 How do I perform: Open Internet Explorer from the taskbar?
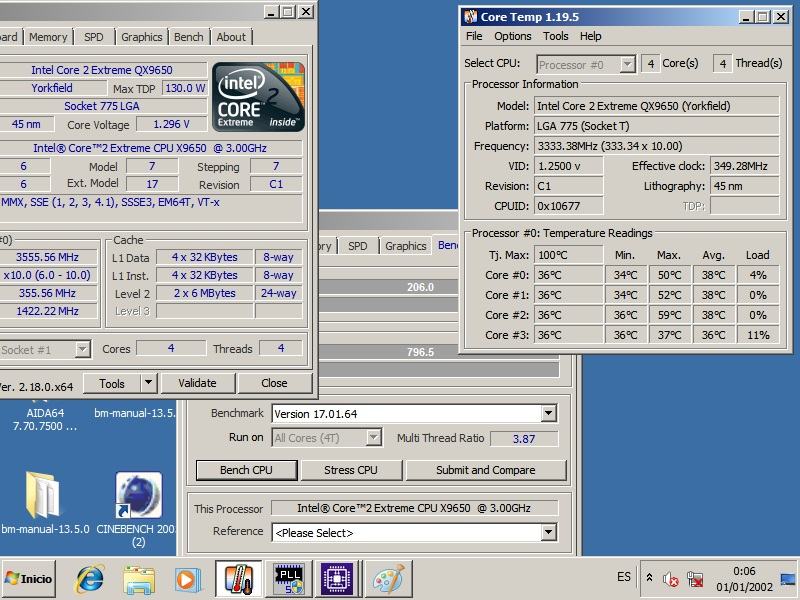(90, 578)
